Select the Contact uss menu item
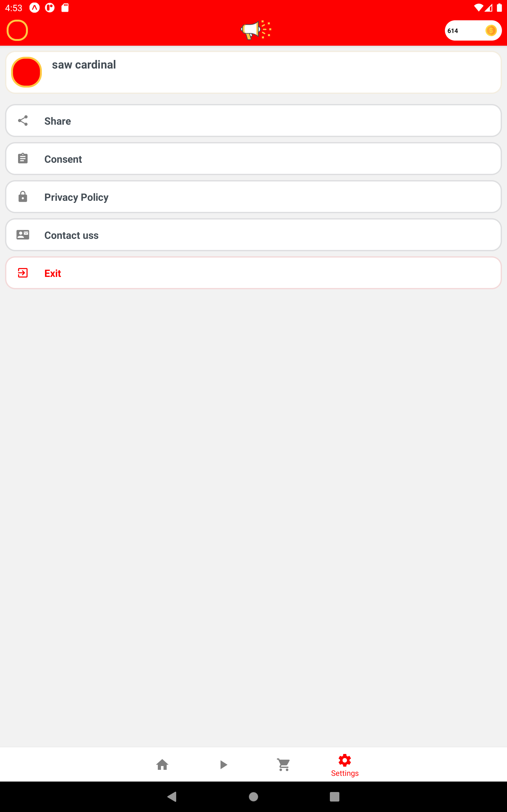507x812 pixels. coord(253,235)
